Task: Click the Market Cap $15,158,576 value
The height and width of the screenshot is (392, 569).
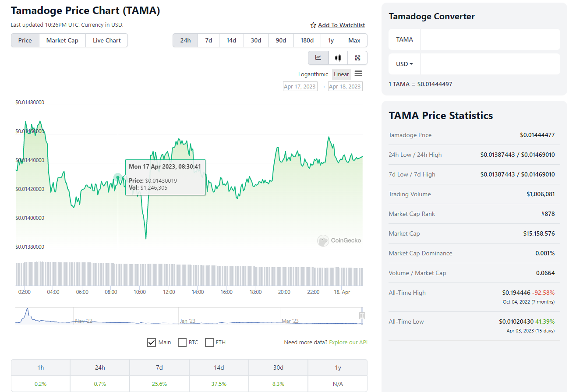Action: [539, 233]
